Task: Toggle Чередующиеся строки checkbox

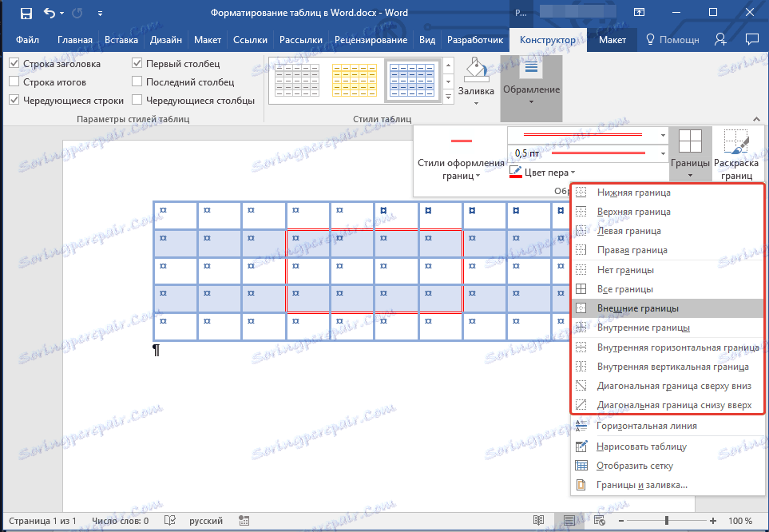Action: pos(14,100)
